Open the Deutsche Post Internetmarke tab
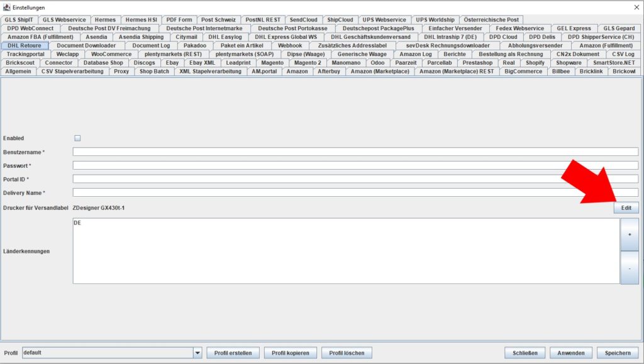The image size is (644, 364). coord(204,28)
